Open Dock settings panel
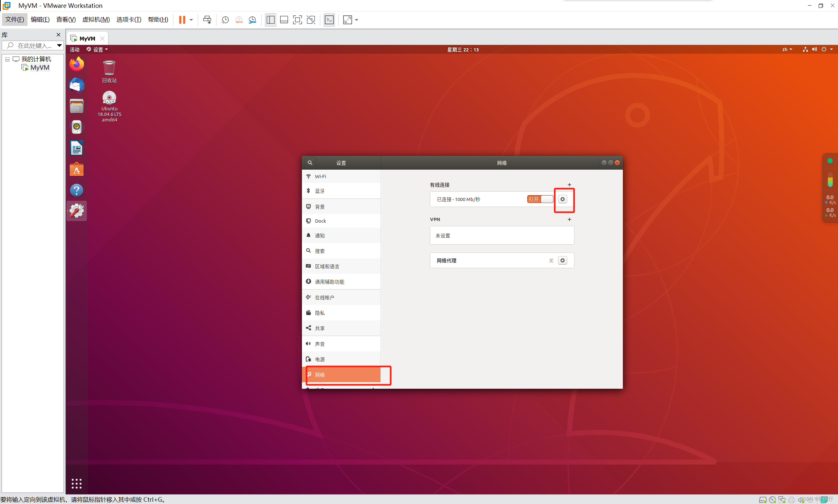This screenshot has width=838, height=504. [x=341, y=221]
